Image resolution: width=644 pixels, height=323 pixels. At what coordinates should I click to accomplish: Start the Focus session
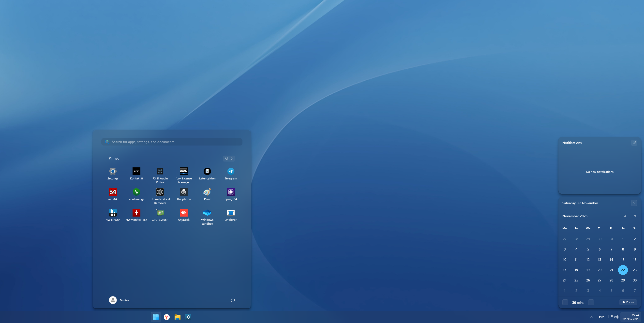(628, 302)
